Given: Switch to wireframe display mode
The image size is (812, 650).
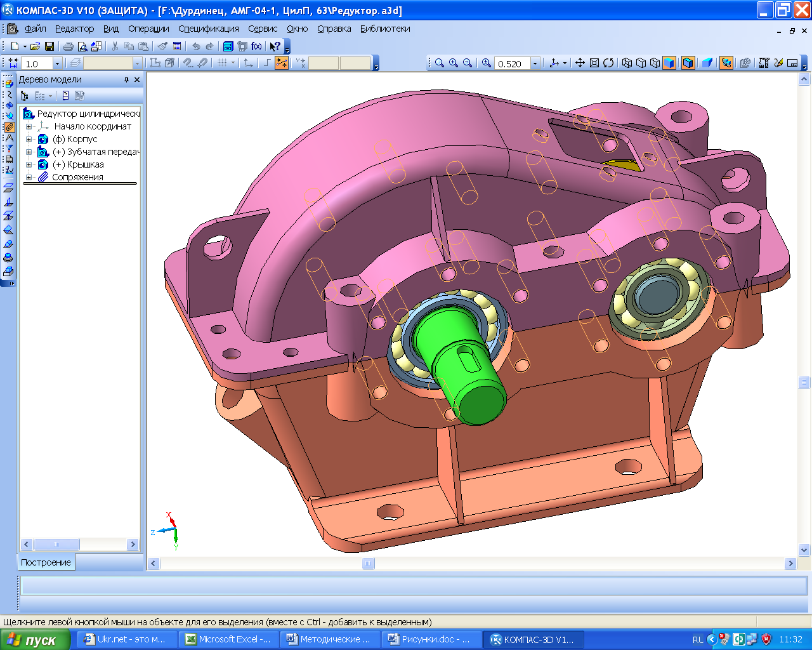Looking at the screenshot, I should [627, 63].
